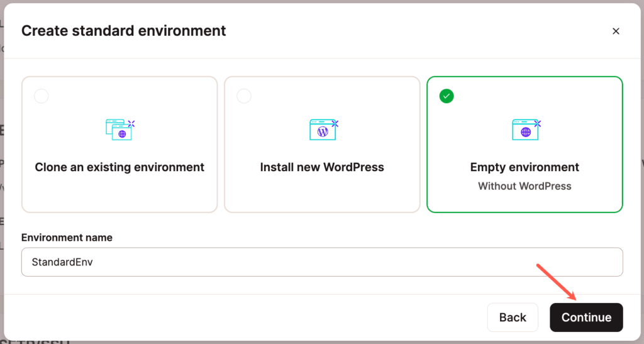This screenshot has height=344, width=644.
Task: Click the WordPress logo window icon
Action: pyautogui.click(x=324, y=130)
